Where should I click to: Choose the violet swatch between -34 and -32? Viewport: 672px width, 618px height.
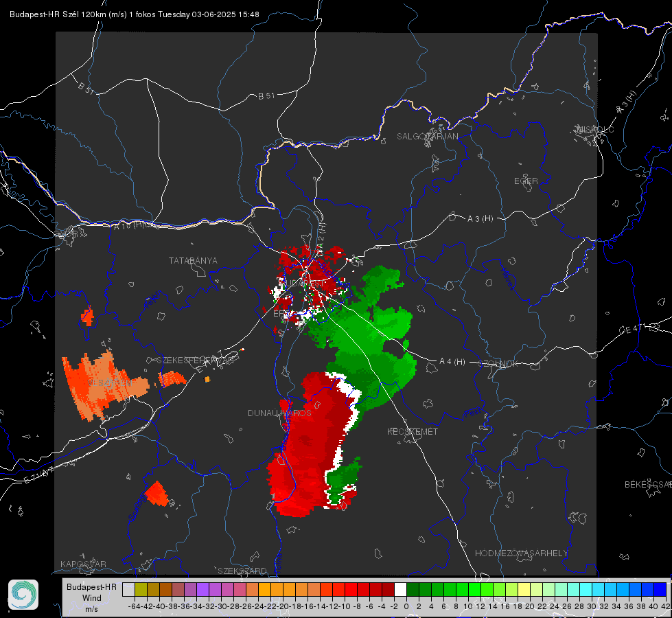coord(202,589)
